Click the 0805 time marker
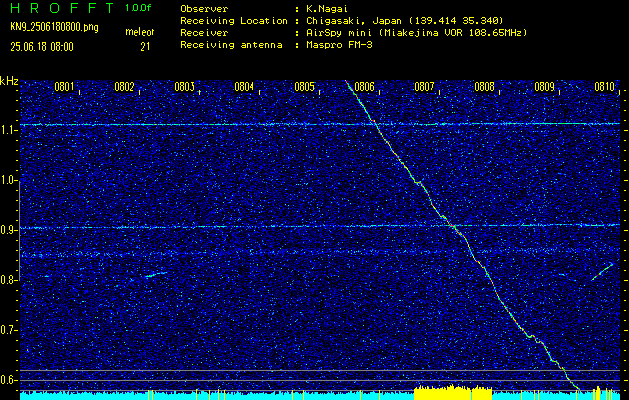This screenshot has width=629, height=400. (x=304, y=87)
